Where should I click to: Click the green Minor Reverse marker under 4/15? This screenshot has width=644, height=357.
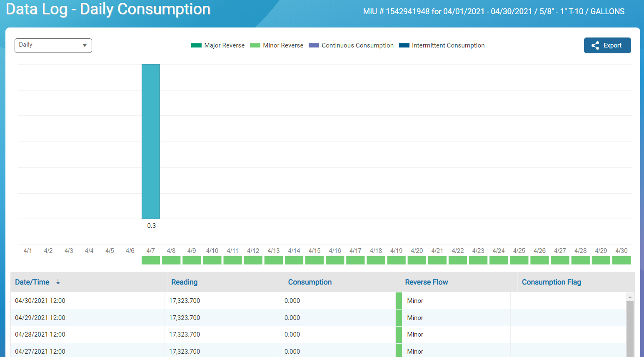(x=314, y=260)
